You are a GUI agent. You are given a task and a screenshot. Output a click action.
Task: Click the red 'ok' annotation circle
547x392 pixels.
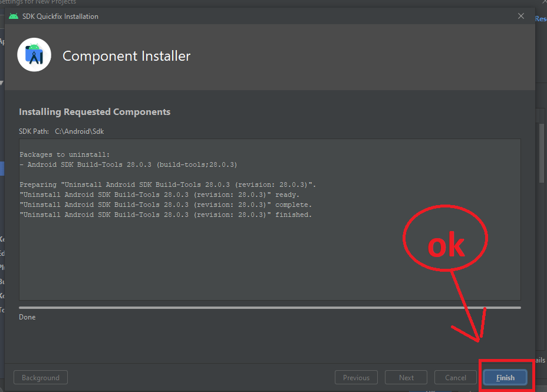(445, 238)
